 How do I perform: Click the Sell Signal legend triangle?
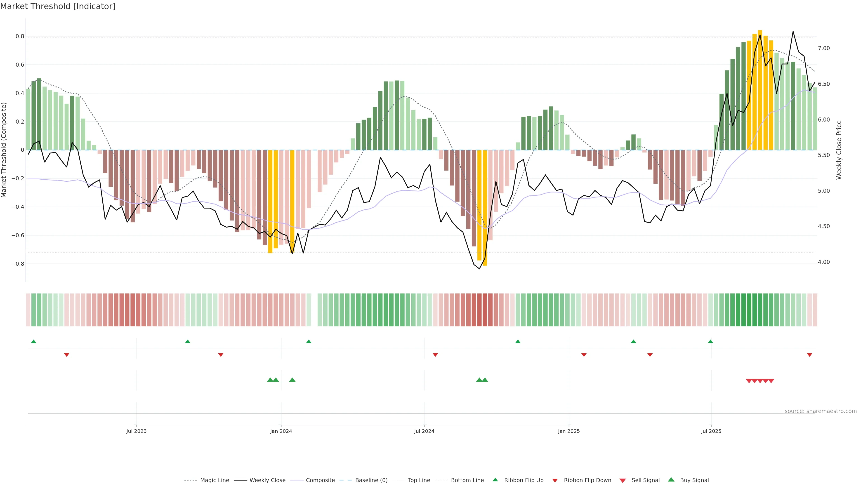click(x=623, y=480)
